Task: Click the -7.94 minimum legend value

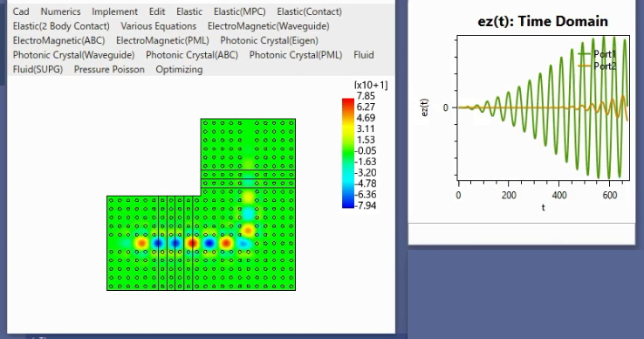Action: coord(365,205)
